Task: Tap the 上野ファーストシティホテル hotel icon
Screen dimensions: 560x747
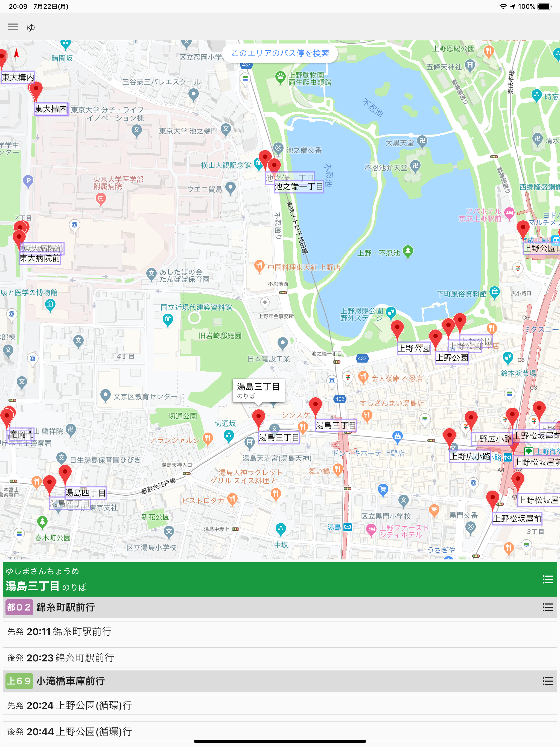Action: (371, 530)
